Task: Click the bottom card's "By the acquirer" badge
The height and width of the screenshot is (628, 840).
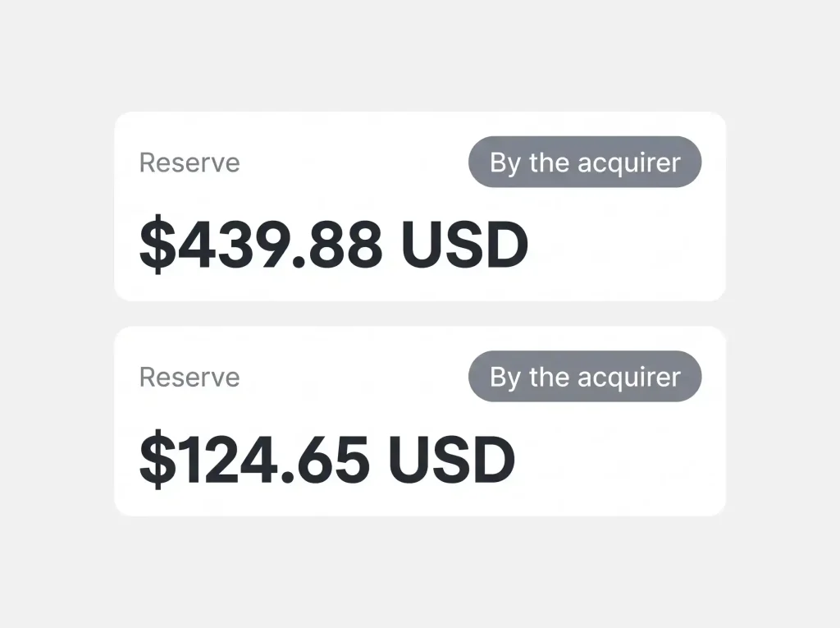Action: 584,377
